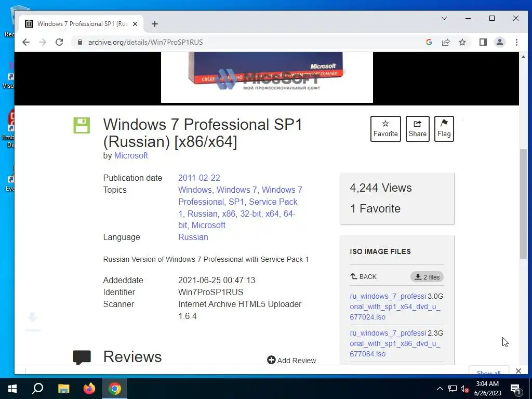This screenshot has height=399, width=532.
Task: Click the green floppy disk software icon
Action: coord(82,125)
